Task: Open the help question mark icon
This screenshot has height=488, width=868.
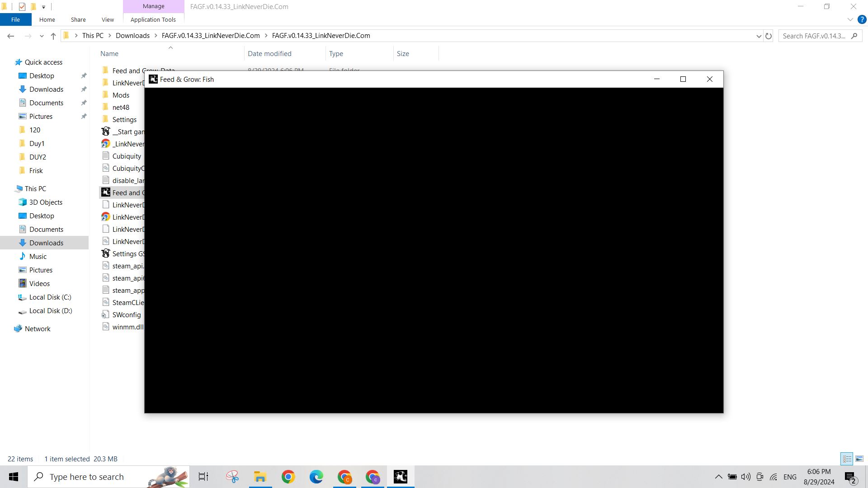Action: point(862,19)
